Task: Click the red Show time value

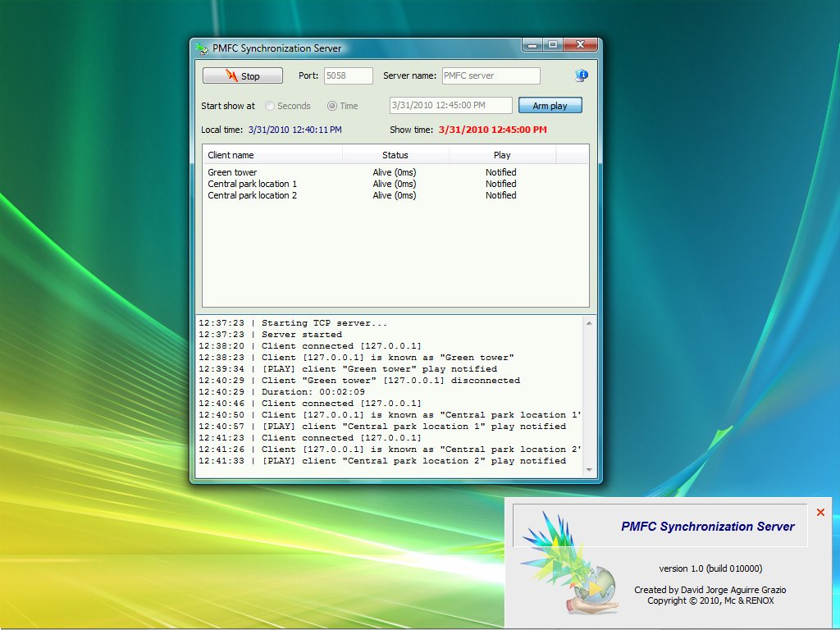Action: click(x=493, y=130)
